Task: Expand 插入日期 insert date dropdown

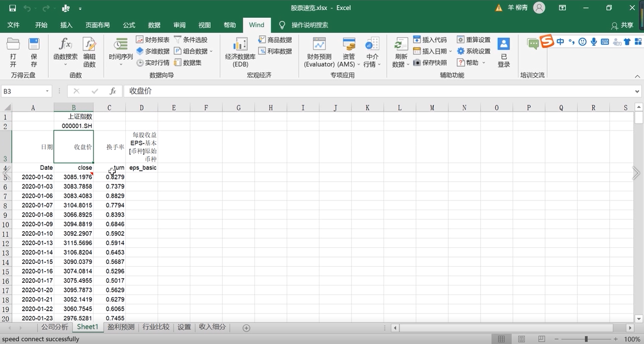Action: coord(450,51)
